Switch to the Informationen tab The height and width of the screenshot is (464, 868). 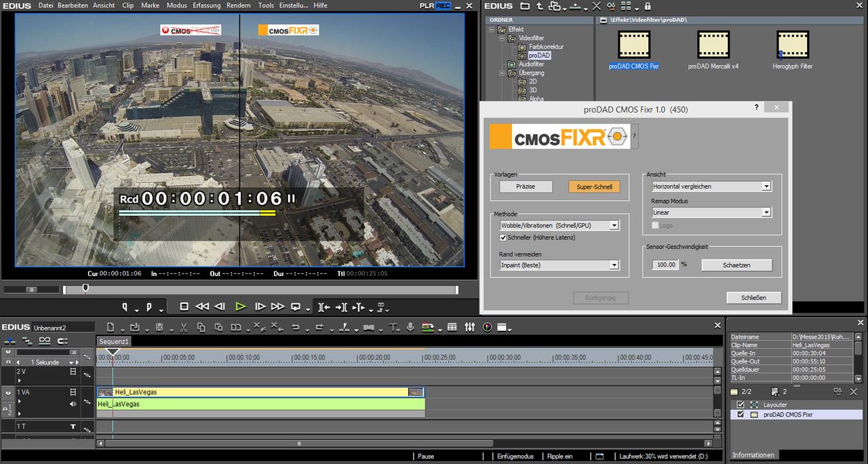(x=753, y=455)
